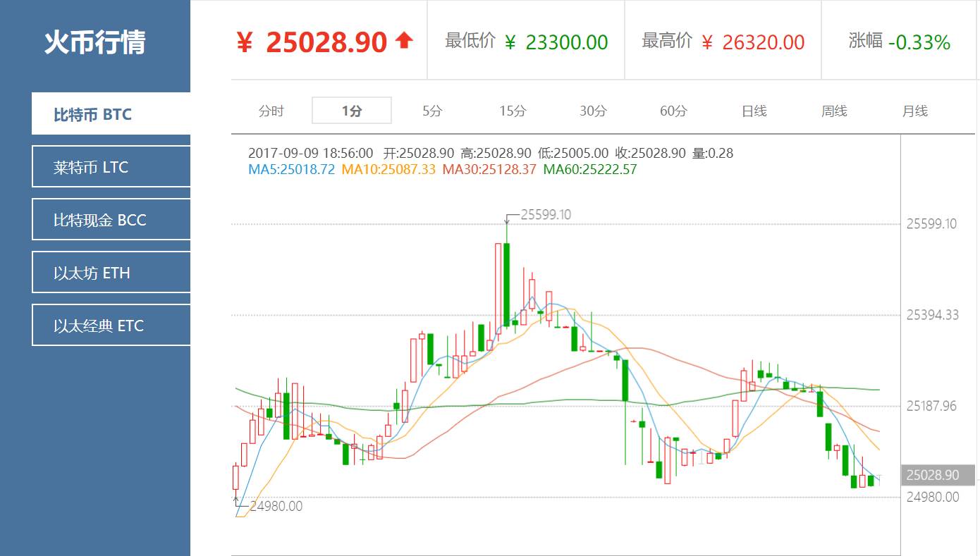Viewport: 980px width, 556px height.
Task: Click the 低:25005.00 low readout
Action: [x=572, y=153]
